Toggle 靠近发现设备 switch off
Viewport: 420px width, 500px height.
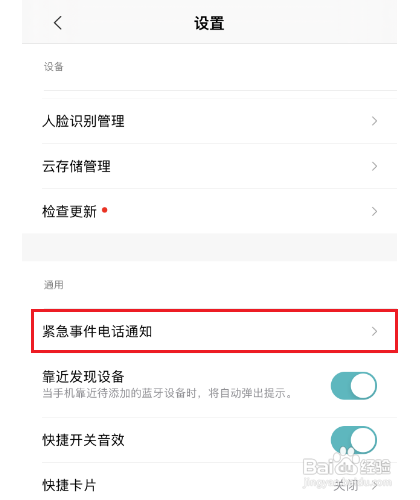[x=354, y=386]
